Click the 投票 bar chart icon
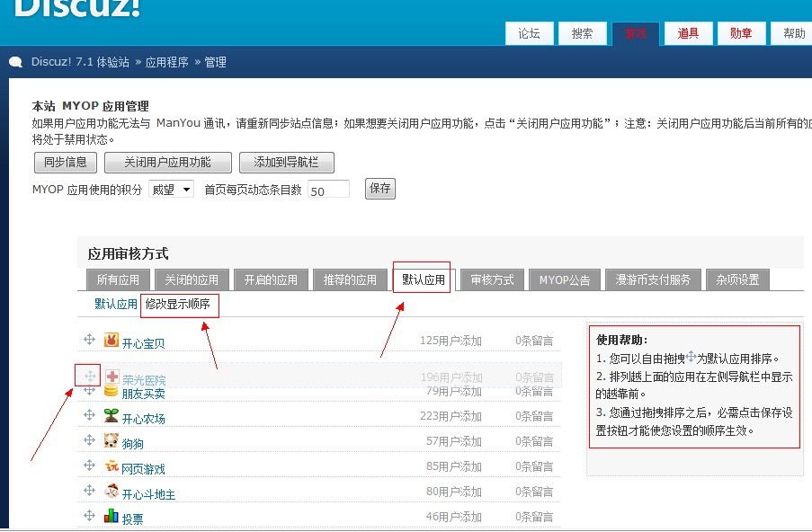 point(112,516)
